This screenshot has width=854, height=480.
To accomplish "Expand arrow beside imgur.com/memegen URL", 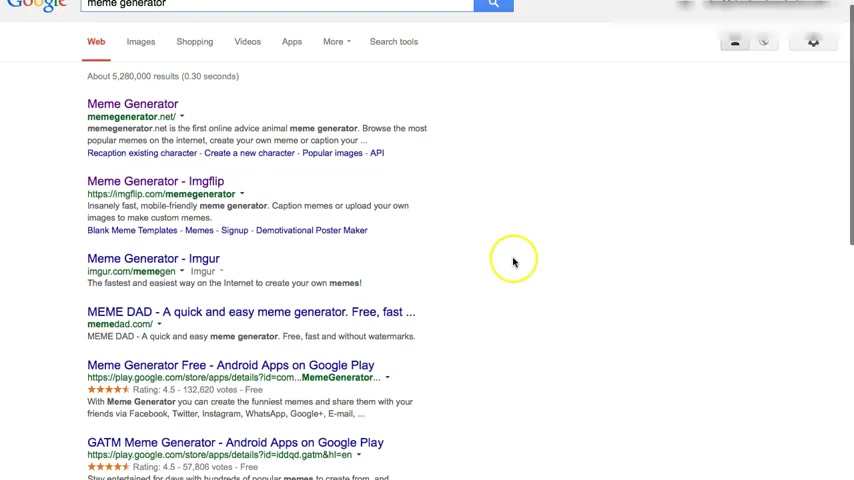I will [x=182, y=271].
